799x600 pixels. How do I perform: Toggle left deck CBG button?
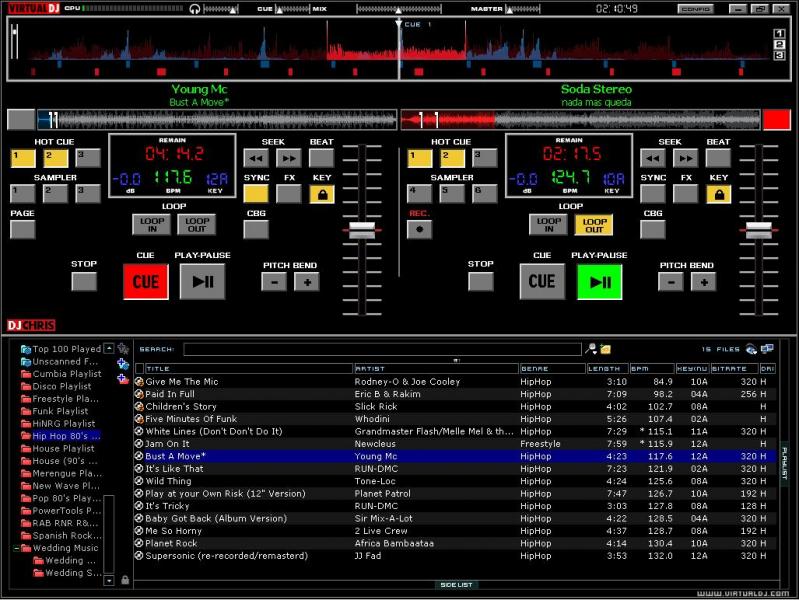(x=256, y=229)
